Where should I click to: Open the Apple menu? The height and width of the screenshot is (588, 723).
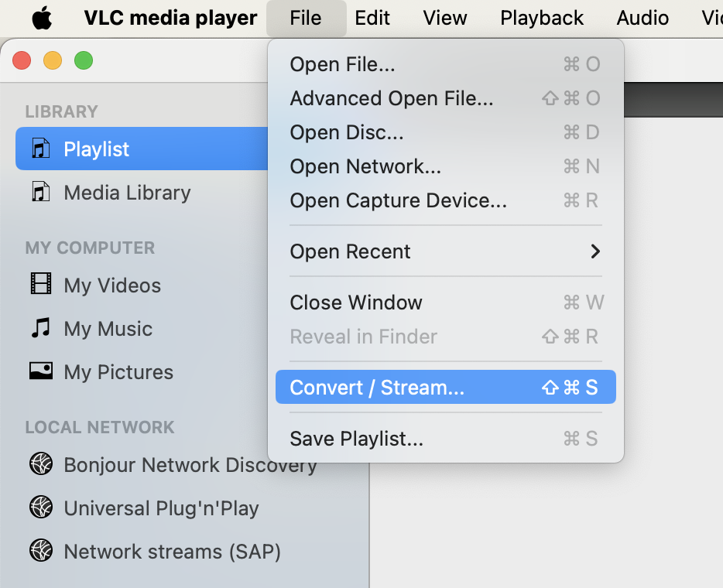click(42, 17)
